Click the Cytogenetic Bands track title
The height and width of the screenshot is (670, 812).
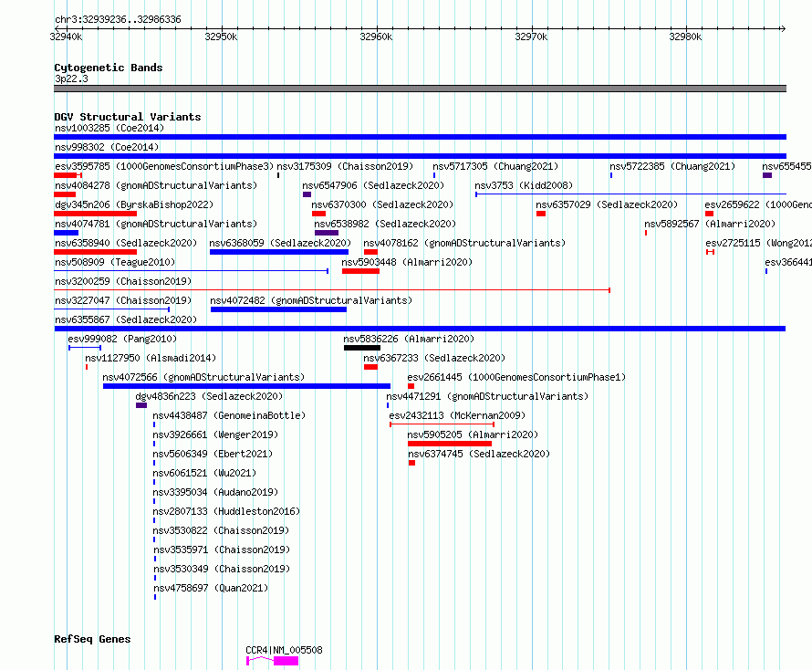pyautogui.click(x=109, y=68)
